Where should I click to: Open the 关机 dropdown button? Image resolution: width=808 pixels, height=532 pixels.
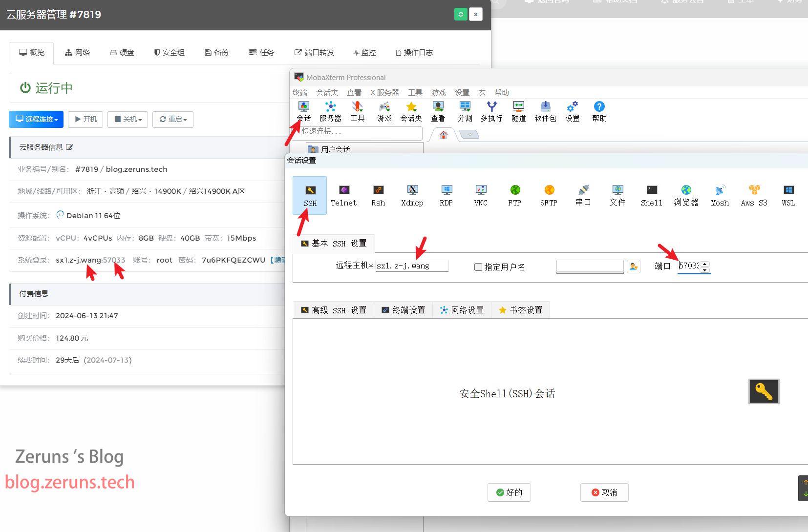pos(128,119)
